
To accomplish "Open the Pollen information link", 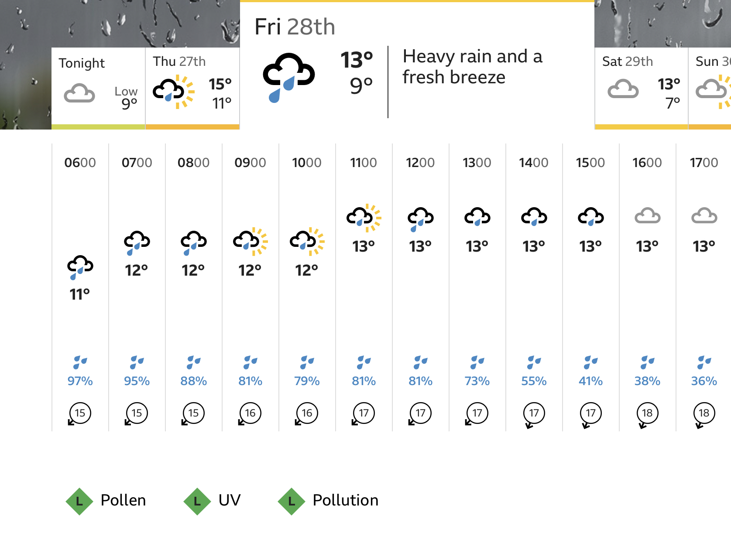I will [123, 500].
